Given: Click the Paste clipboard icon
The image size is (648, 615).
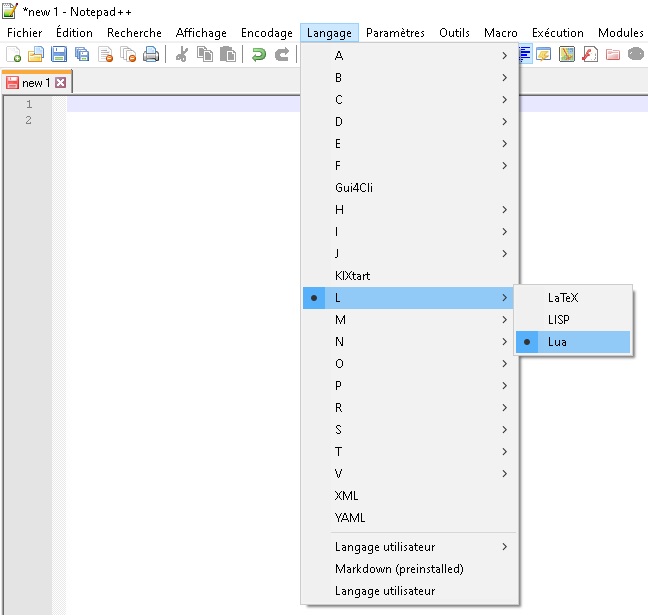Looking at the screenshot, I should pos(228,54).
